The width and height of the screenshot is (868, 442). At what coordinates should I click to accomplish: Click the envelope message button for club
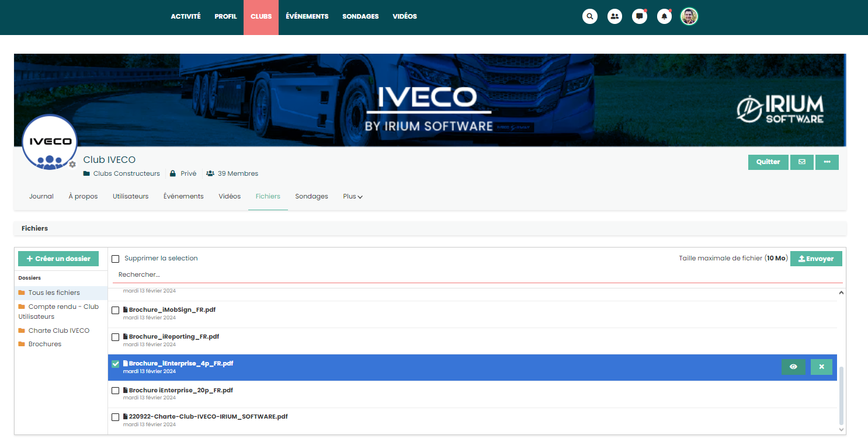[x=801, y=162]
